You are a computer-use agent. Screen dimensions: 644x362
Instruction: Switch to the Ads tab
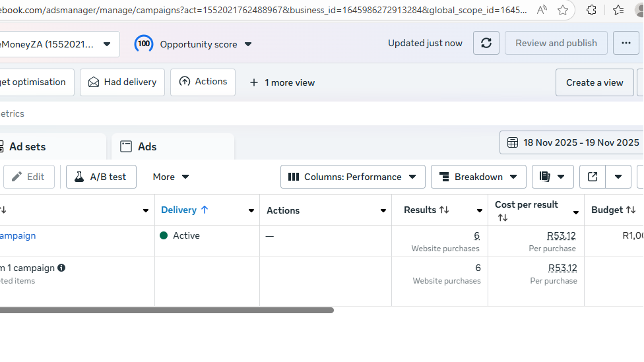pos(147,146)
